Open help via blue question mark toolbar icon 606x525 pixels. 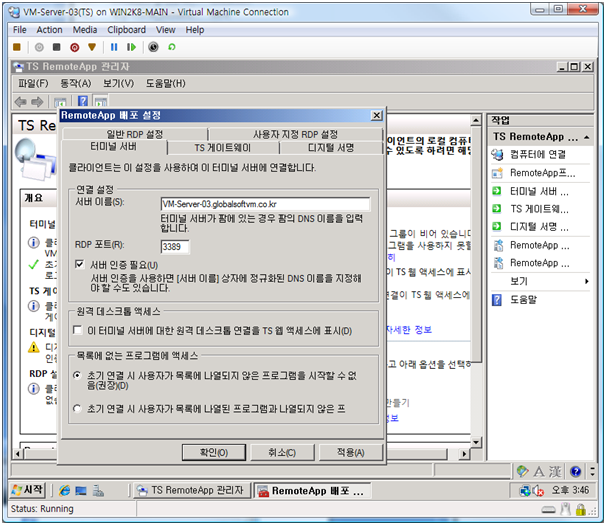83,101
